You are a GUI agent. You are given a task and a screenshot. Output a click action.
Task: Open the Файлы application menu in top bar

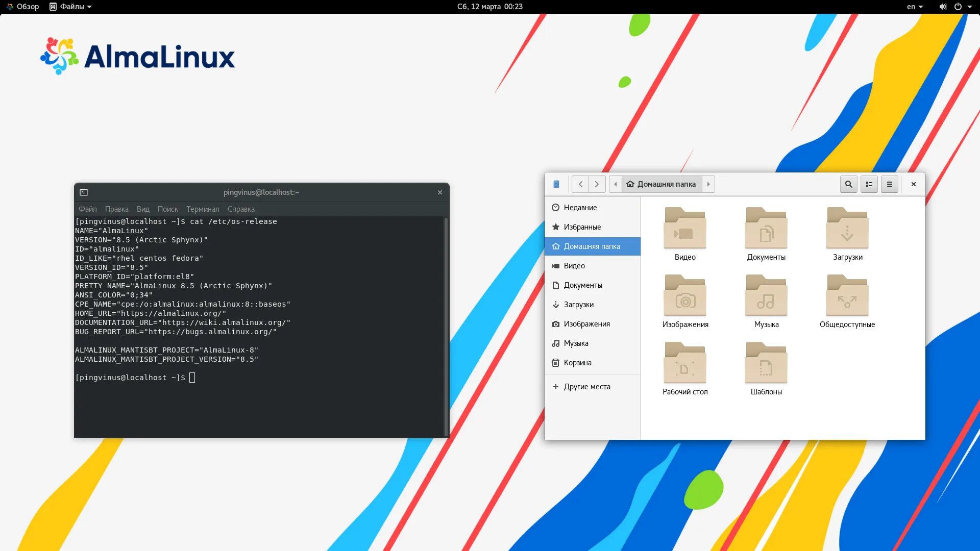pos(71,7)
